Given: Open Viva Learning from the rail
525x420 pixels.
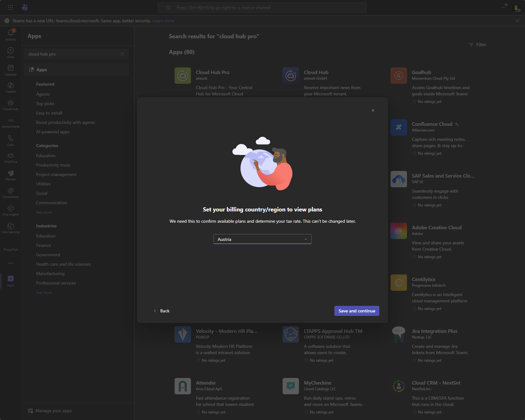Looking at the screenshot, I should (x=11, y=228).
